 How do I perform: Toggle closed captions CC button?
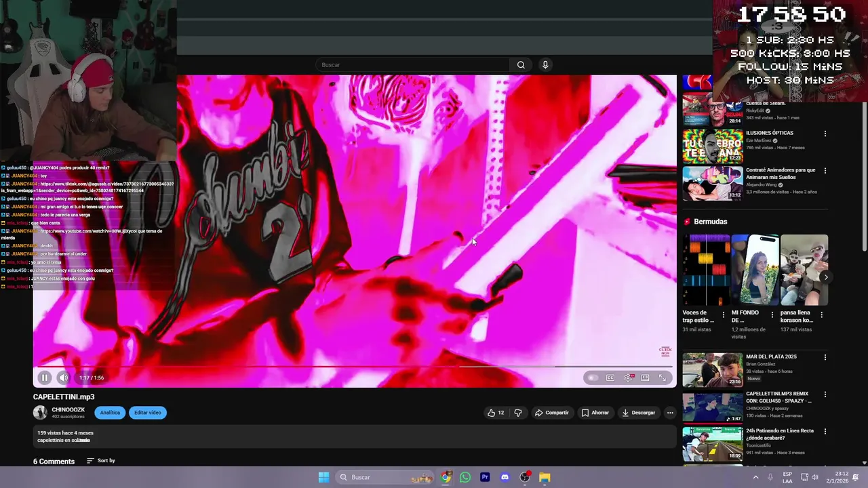point(610,378)
